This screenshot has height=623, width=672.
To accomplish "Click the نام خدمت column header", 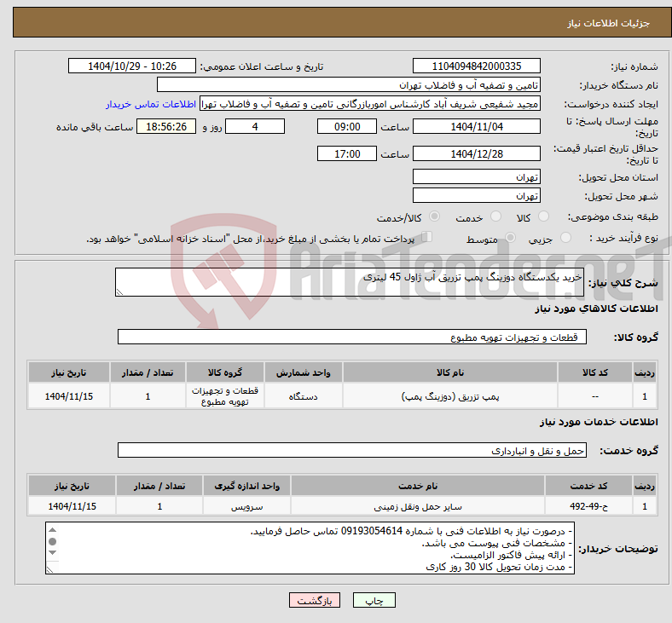I will pos(418,486).
